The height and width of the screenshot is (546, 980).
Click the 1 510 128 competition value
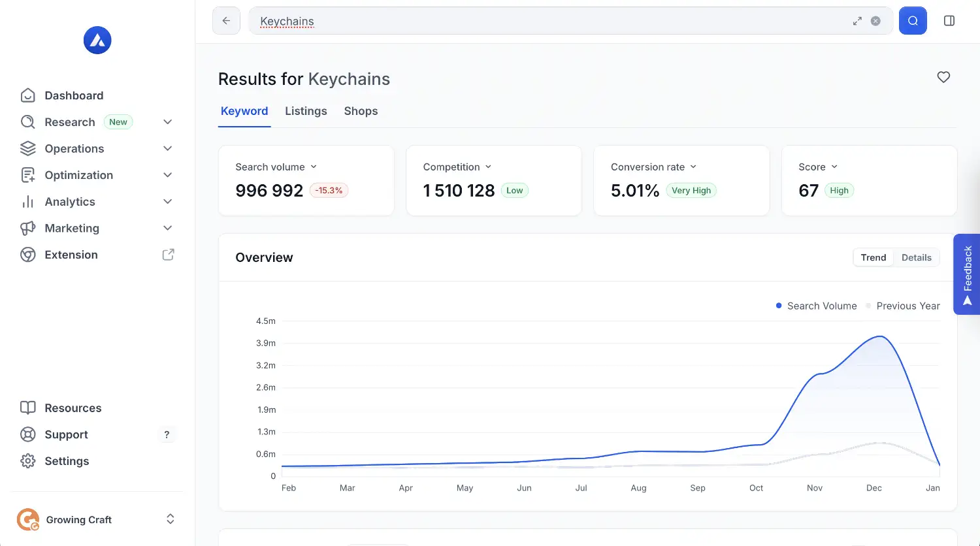coord(459,191)
